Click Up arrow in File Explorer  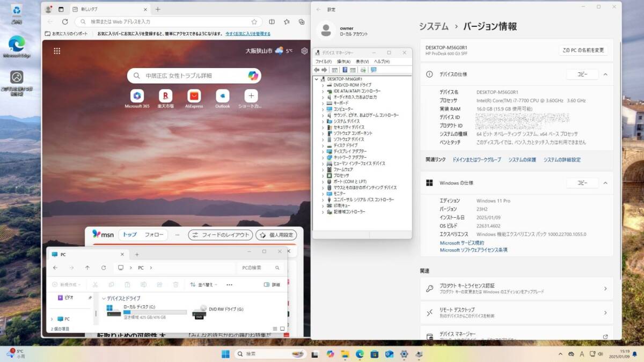tap(87, 268)
